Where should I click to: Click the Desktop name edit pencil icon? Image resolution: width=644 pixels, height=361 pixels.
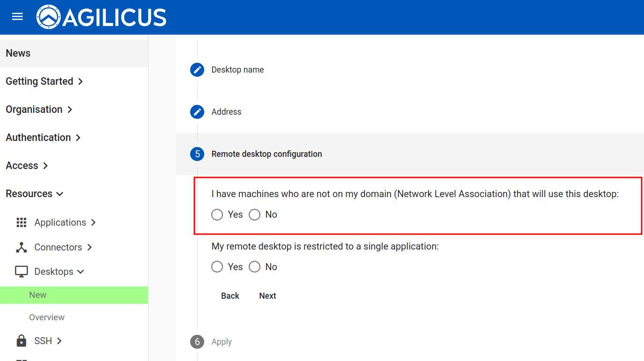point(197,70)
